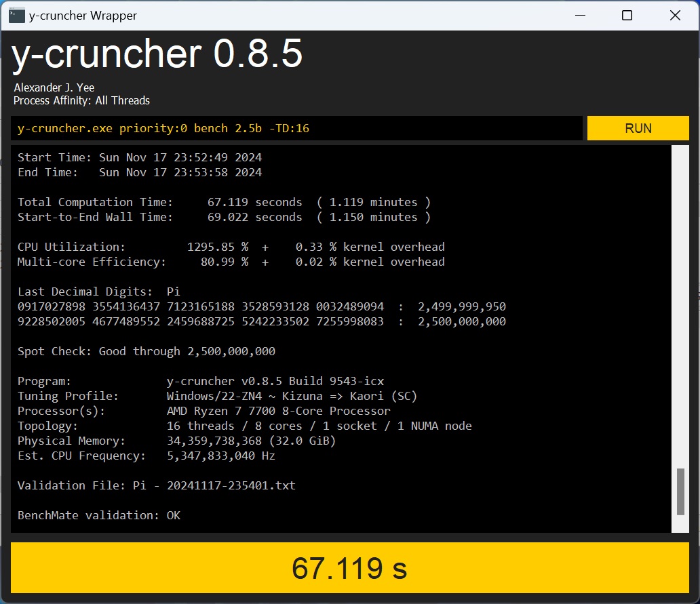Viewport: 700px width, 604px height.
Task: Click the 'y-cruncher 0.8.5' heading
Action: pyautogui.click(x=157, y=54)
